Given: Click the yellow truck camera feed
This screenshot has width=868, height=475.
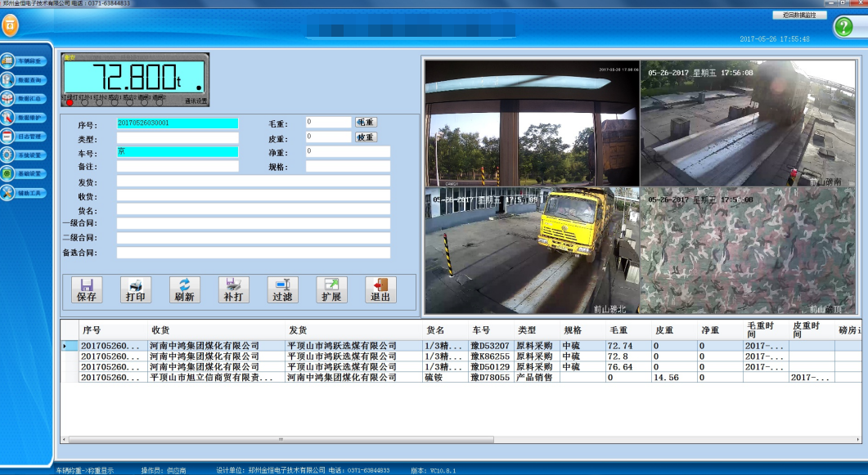Looking at the screenshot, I should pos(530,250).
